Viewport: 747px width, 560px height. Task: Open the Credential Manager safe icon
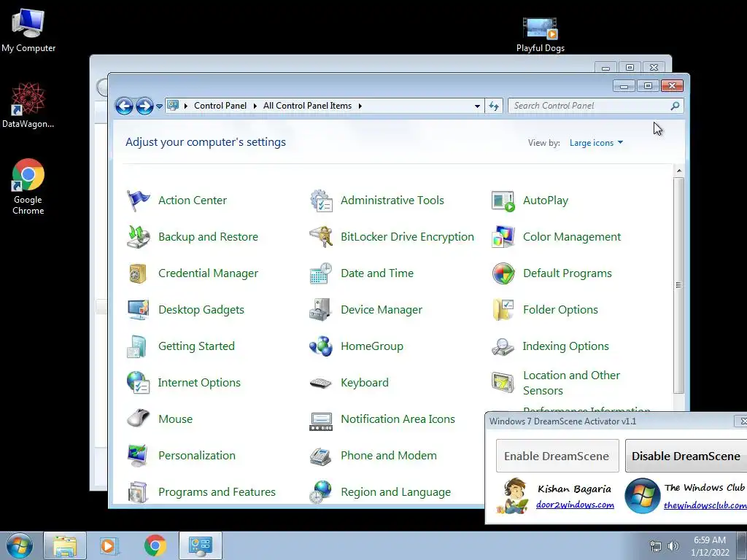(138, 273)
